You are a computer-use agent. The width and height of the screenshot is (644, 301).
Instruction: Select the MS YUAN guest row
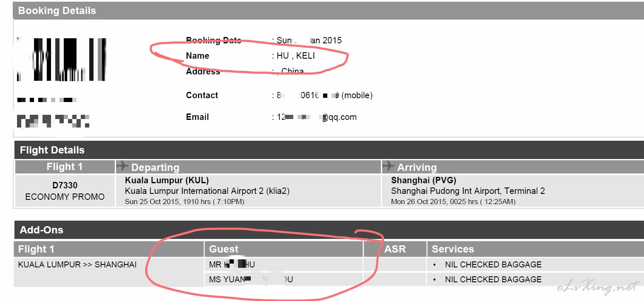pos(284,279)
